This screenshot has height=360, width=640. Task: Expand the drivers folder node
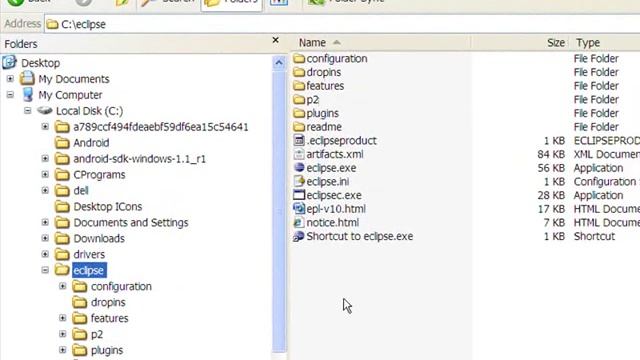(45, 254)
